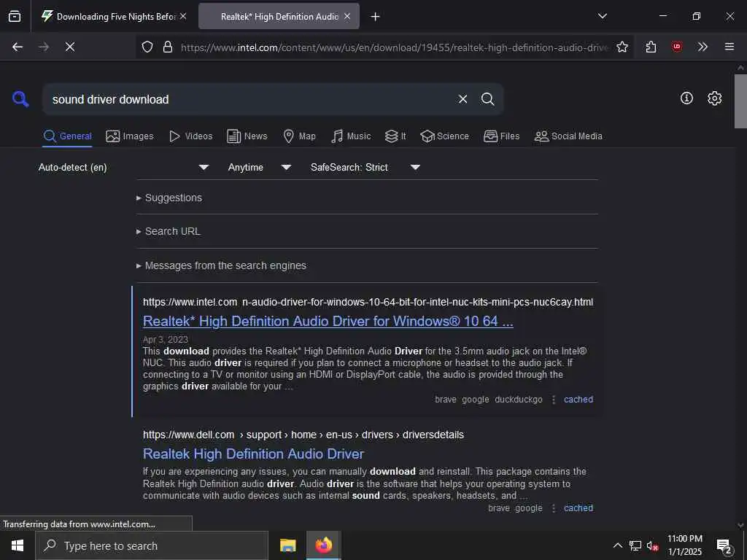The image size is (747, 560).
Task: Stop loading the page with X button
Action: 70,47
